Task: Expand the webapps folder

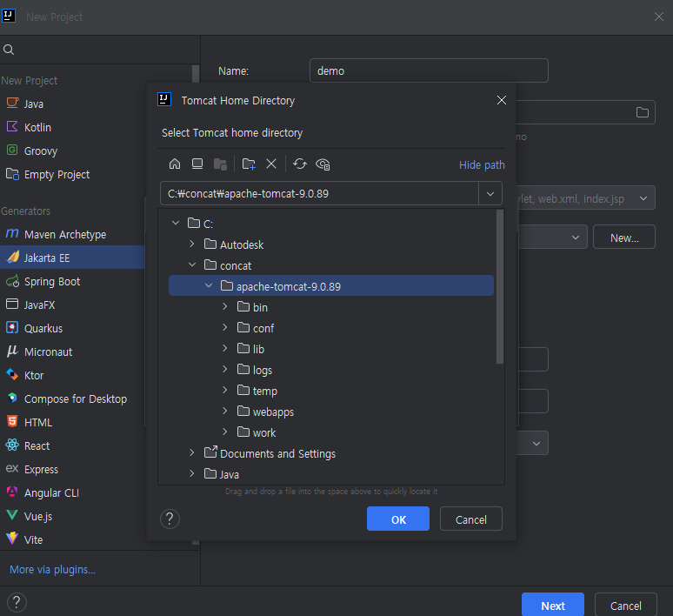Action: pyautogui.click(x=225, y=411)
